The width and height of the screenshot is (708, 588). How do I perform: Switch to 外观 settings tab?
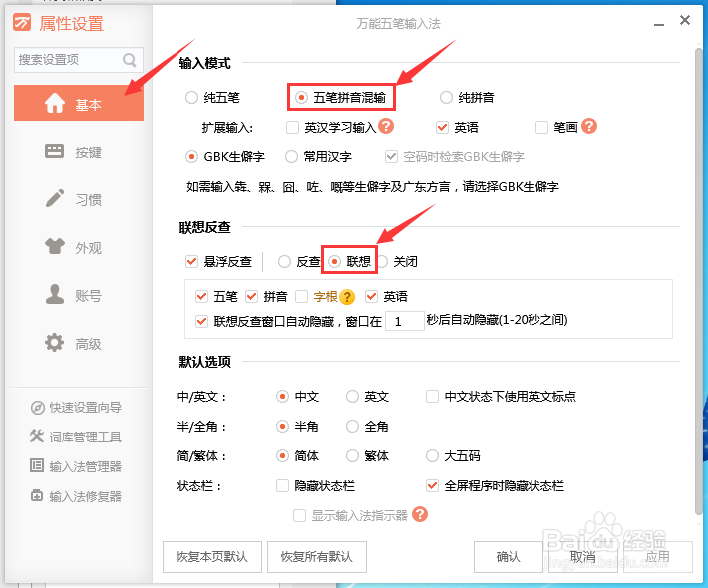(79, 247)
